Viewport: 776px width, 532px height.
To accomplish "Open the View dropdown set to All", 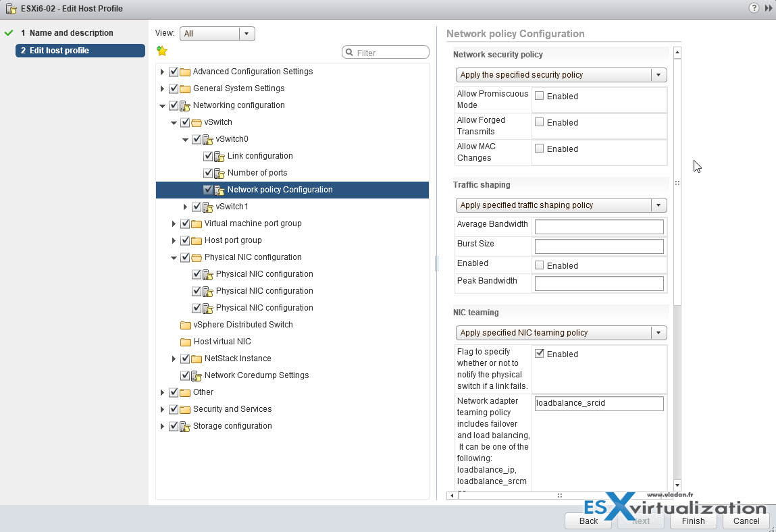I will coord(217,34).
